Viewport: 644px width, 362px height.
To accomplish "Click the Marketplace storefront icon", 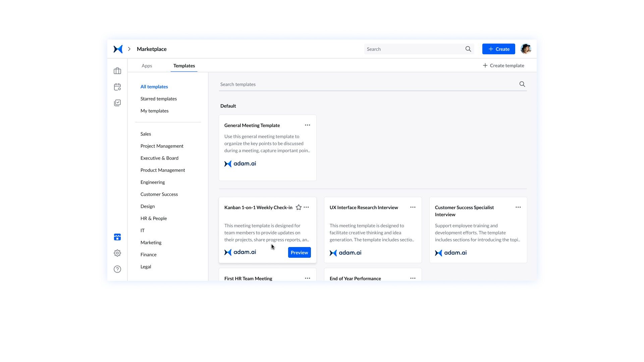I will (117, 237).
